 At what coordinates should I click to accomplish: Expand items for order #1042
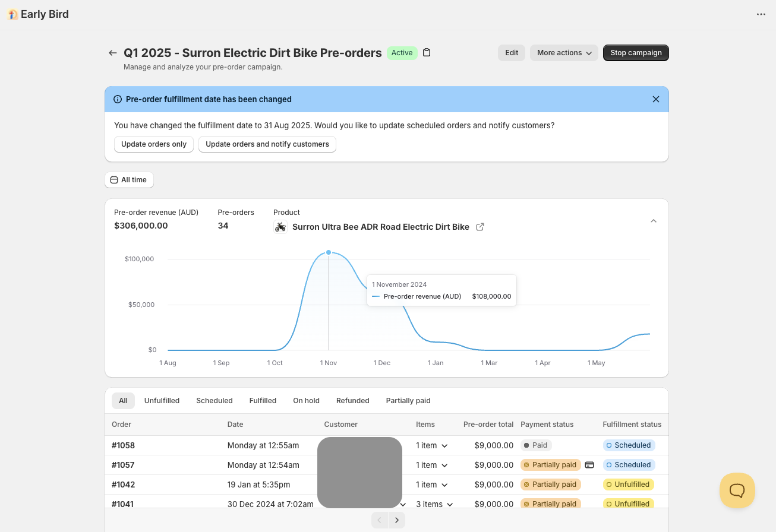click(432, 484)
